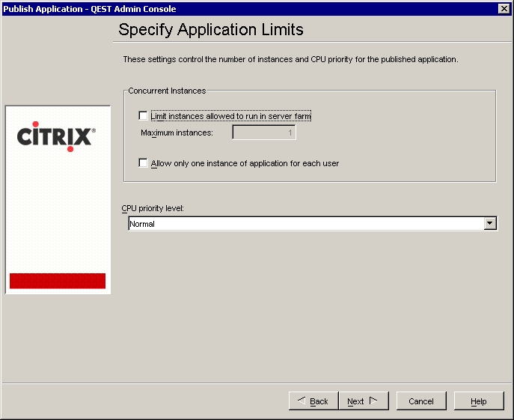Return to the previous page with Back

coord(313,401)
